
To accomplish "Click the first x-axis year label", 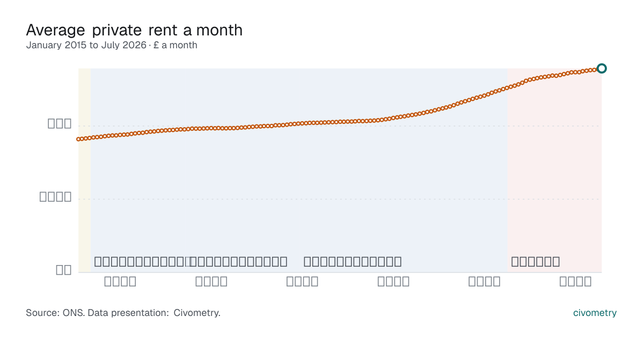I will 120,281.
